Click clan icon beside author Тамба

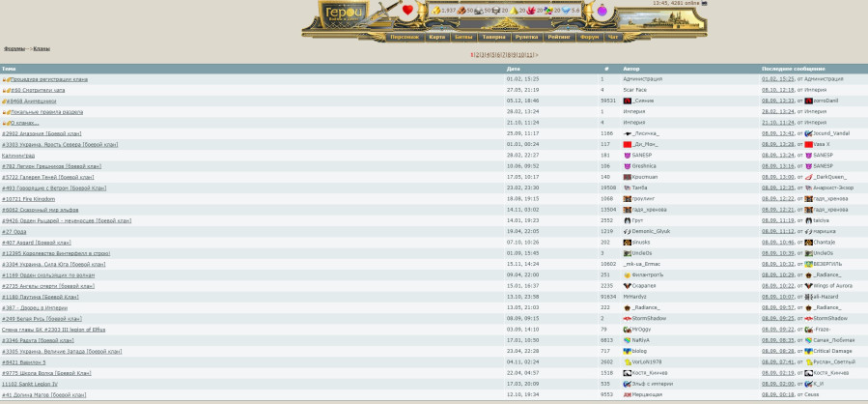tap(628, 188)
